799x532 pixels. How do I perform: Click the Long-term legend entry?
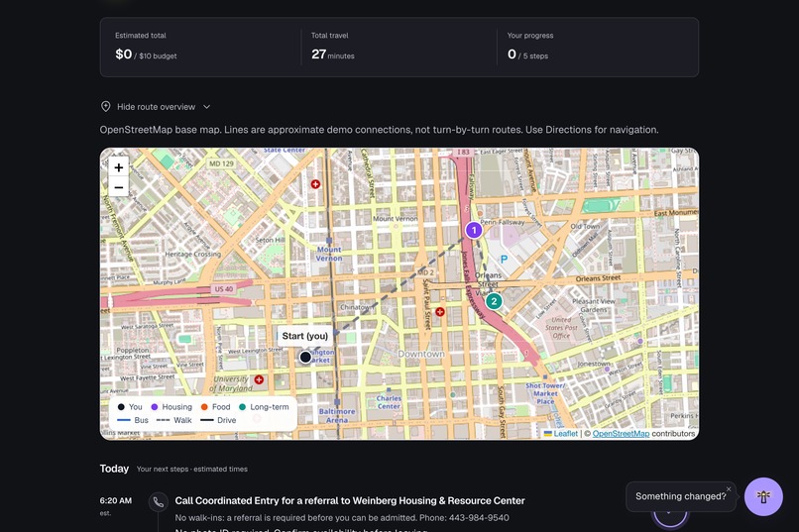point(264,407)
